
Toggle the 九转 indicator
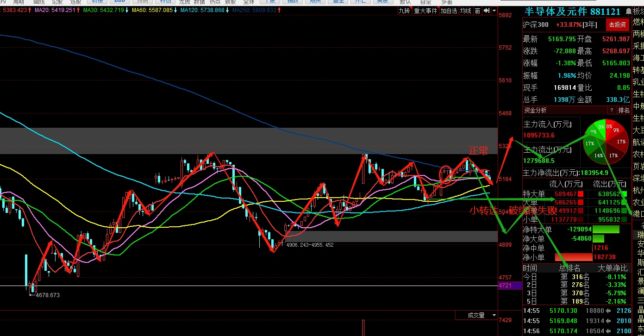[x=404, y=11]
